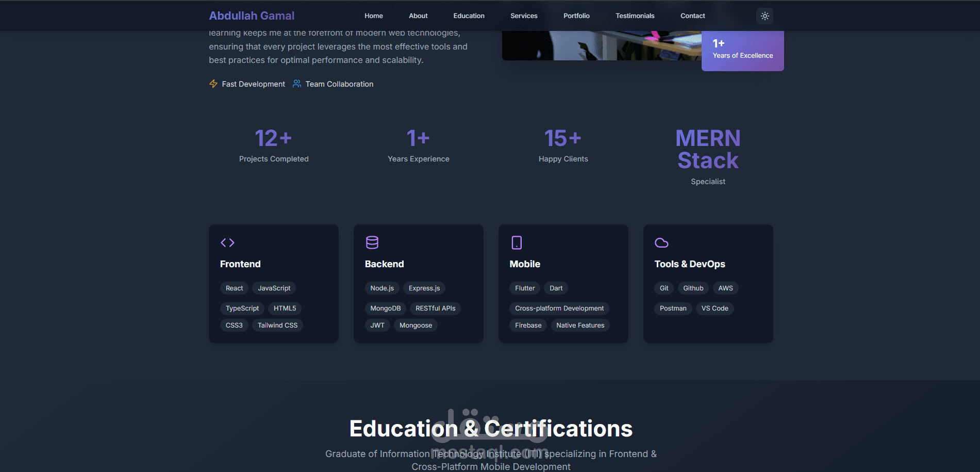Select the Firebase skill tag

528,325
